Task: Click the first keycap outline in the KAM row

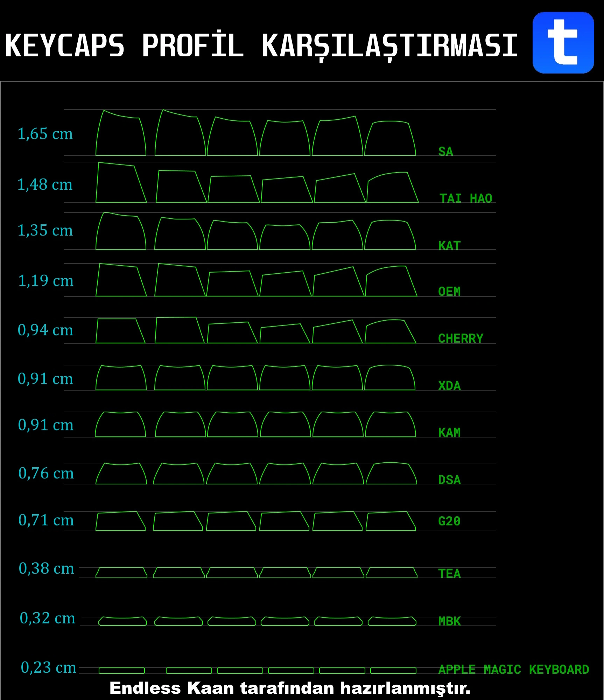Action: click(x=120, y=424)
